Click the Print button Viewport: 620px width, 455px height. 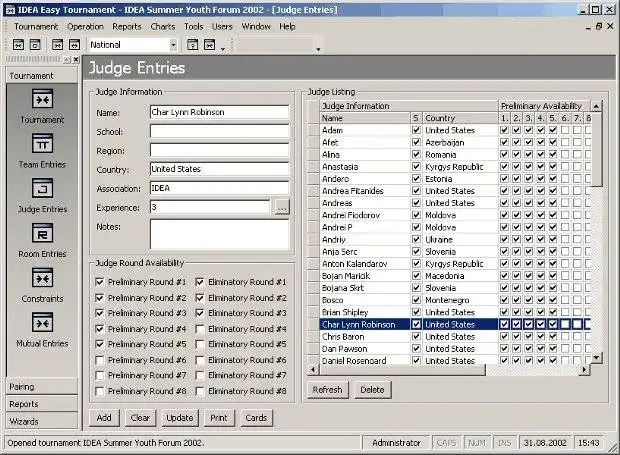(x=219, y=418)
